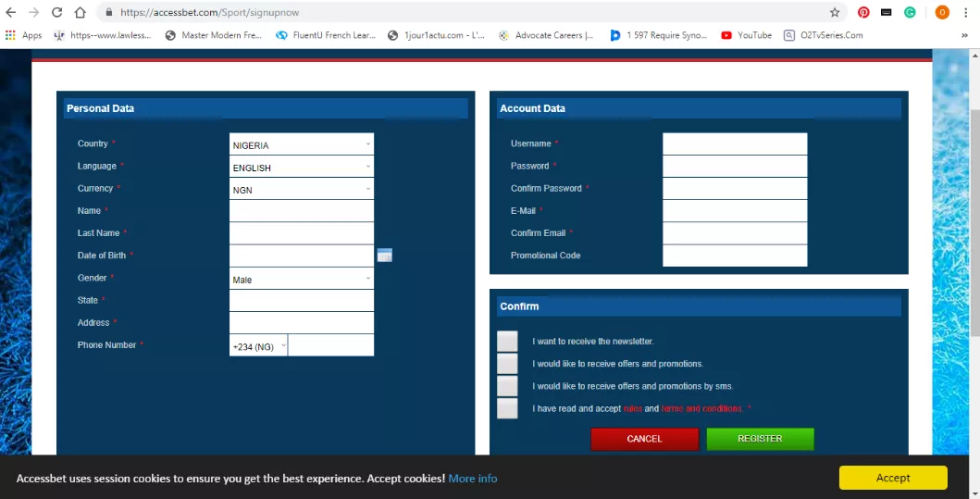This screenshot has width=980, height=499.
Task: Tick the offers and promotions checkbox
Action: coord(507,364)
